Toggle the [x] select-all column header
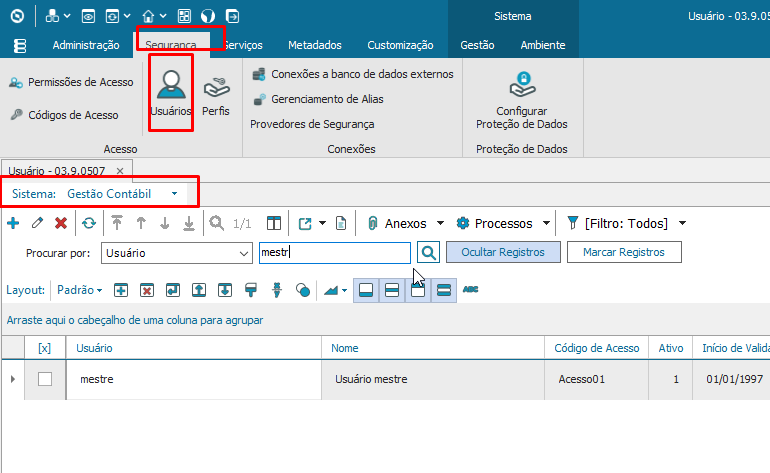 click(x=44, y=348)
